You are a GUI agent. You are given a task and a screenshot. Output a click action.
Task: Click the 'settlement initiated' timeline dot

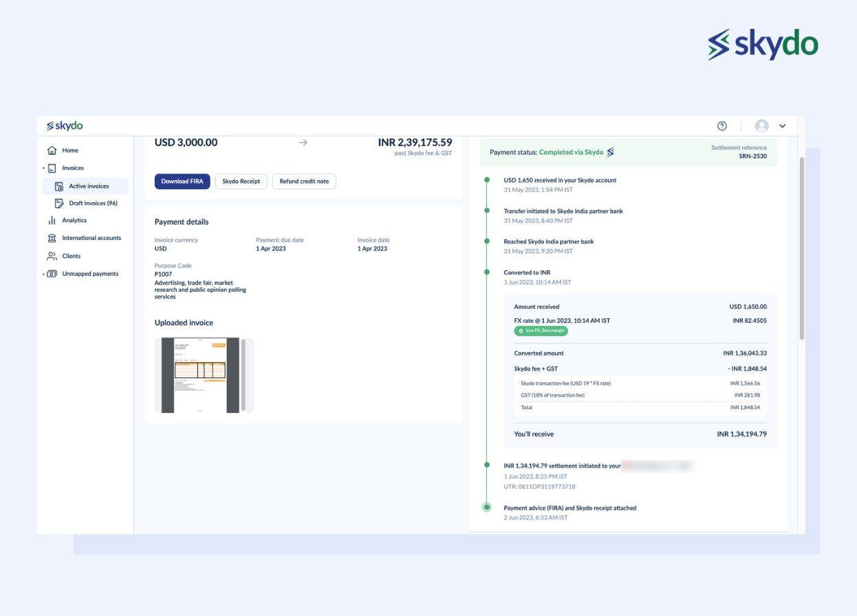(x=487, y=465)
